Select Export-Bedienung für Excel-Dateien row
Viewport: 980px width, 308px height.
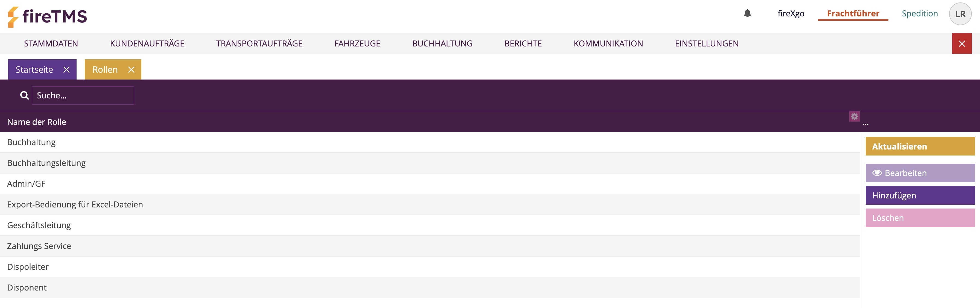(x=430, y=205)
